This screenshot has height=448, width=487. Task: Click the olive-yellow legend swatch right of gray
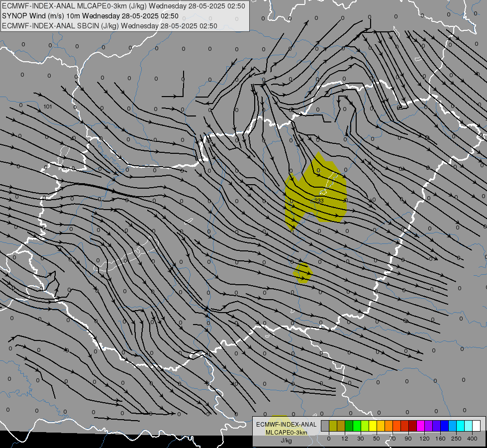point(333,426)
